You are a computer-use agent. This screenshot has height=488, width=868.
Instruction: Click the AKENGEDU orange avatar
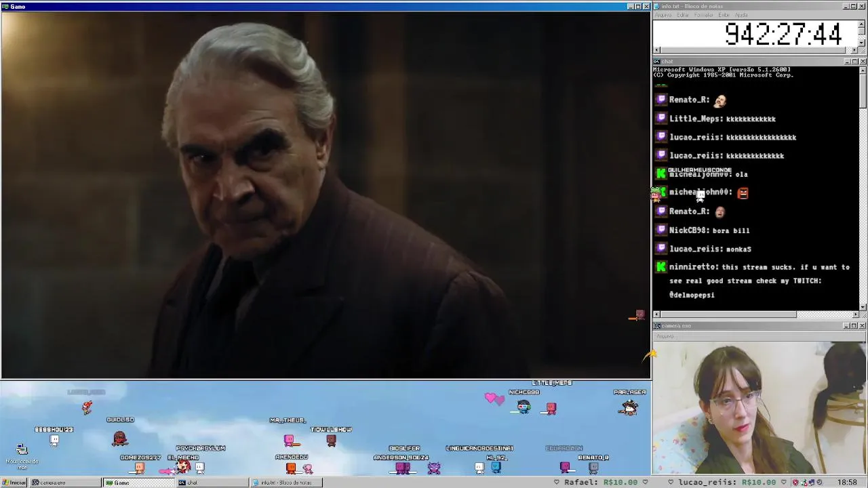coord(291,468)
